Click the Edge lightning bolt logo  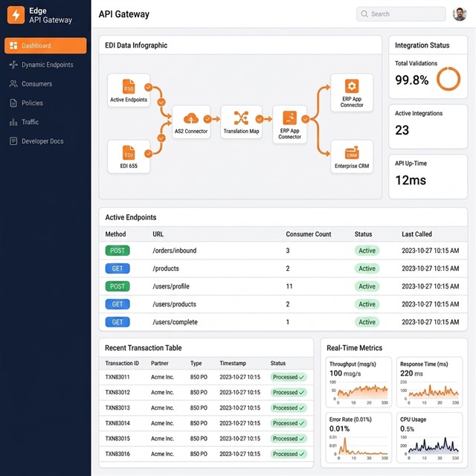[x=16, y=15]
